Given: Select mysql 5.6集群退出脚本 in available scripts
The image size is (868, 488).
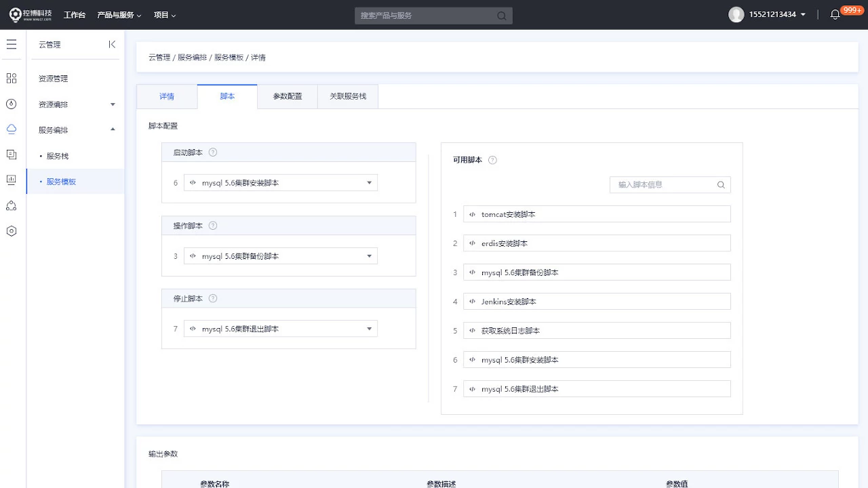Looking at the screenshot, I should [597, 389].
